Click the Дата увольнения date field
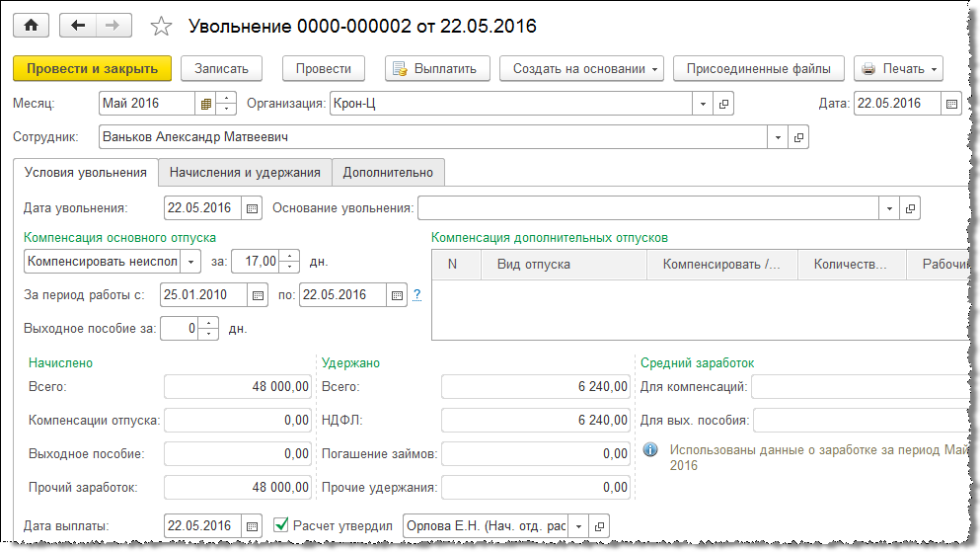The width and height of the screenshot is (980, 552). pyautogui.click(x=202, y=208)
